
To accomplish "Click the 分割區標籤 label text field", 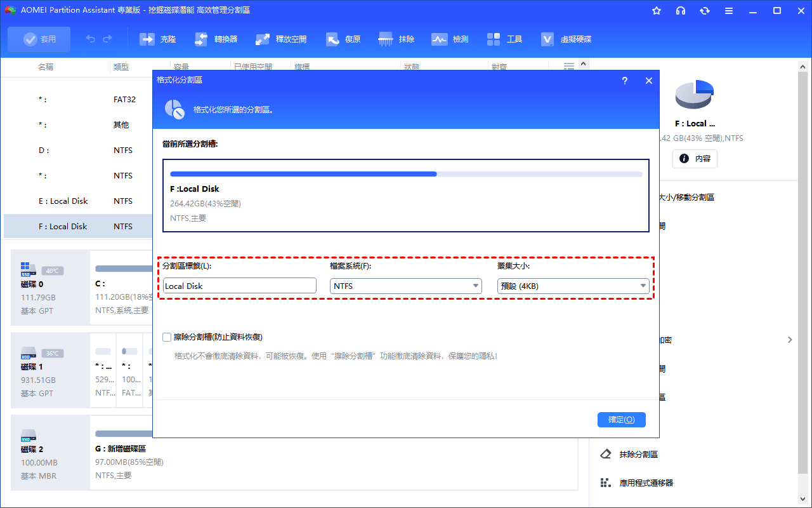I will point(239,286).
